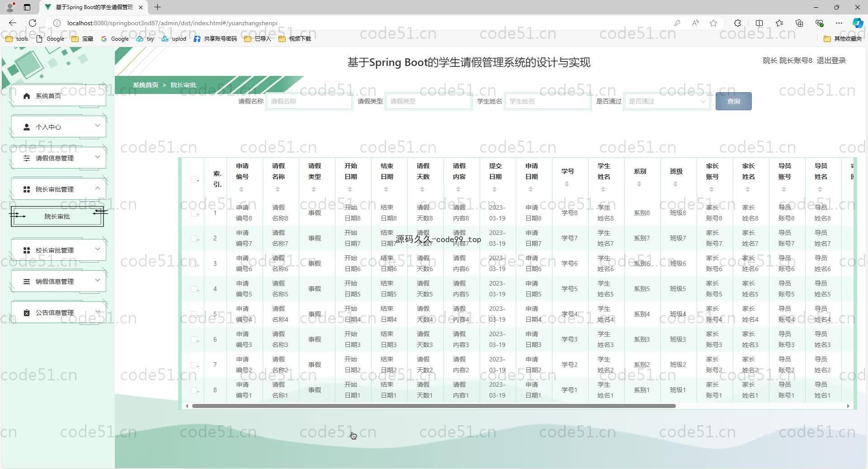Check the row with 申请编号7
This screenshot has height=469, width=868.
click(193, 238)
